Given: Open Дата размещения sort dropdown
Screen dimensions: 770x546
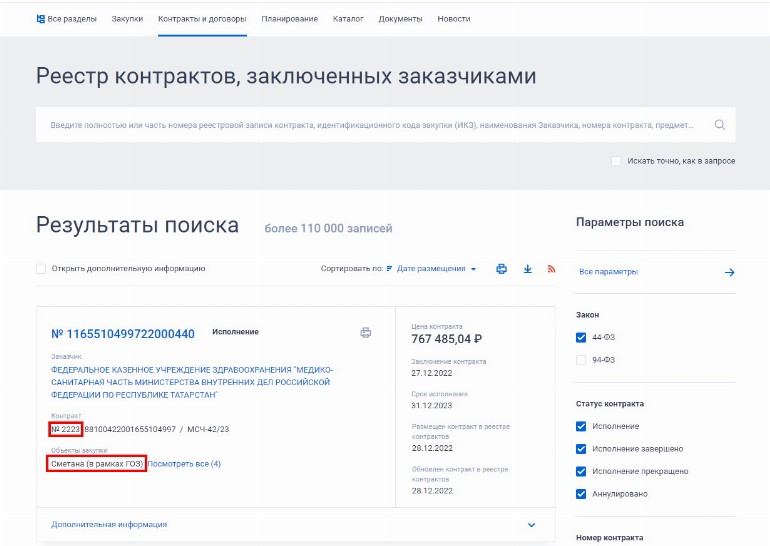Looking at the screenshot, I should [436, 269].
